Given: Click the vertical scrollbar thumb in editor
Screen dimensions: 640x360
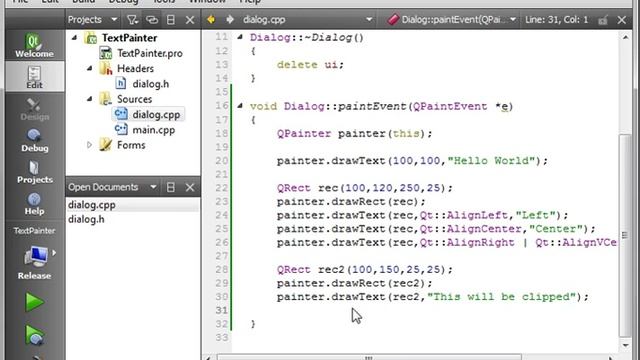Looking at the screenshot, I should tap(625, 235).
